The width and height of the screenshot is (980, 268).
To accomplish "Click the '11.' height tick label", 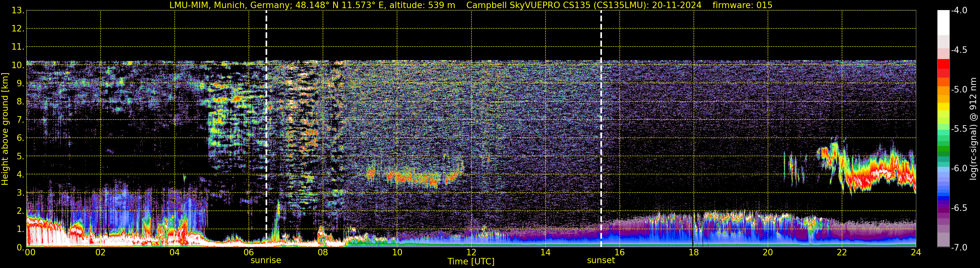I will tap(18, 47).
